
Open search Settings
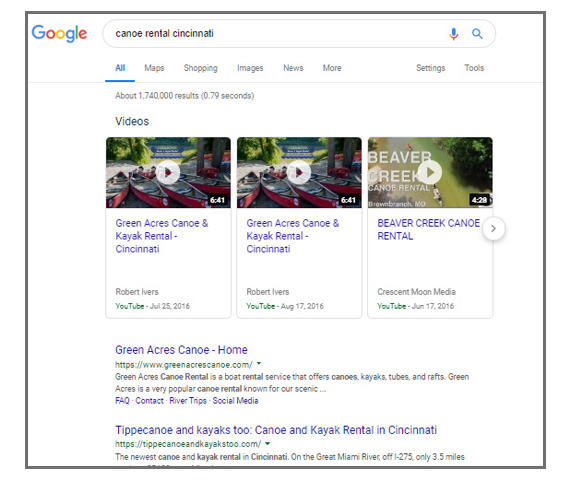[431, 68]
